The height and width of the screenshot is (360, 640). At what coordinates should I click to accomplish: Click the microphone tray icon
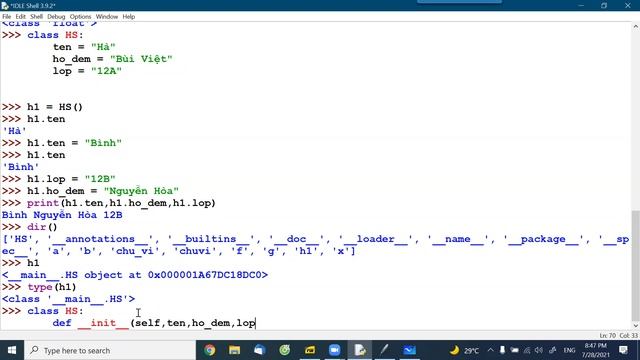coord(502,350)
